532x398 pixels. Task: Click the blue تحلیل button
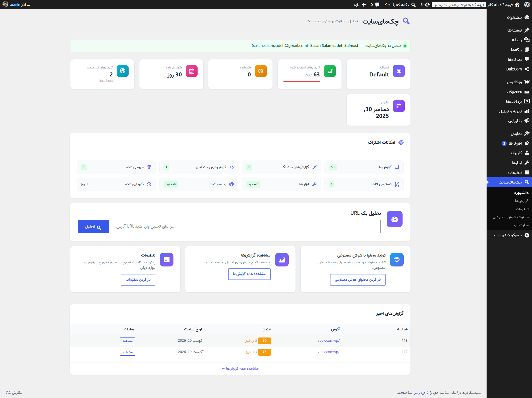(x=93, y=226)
